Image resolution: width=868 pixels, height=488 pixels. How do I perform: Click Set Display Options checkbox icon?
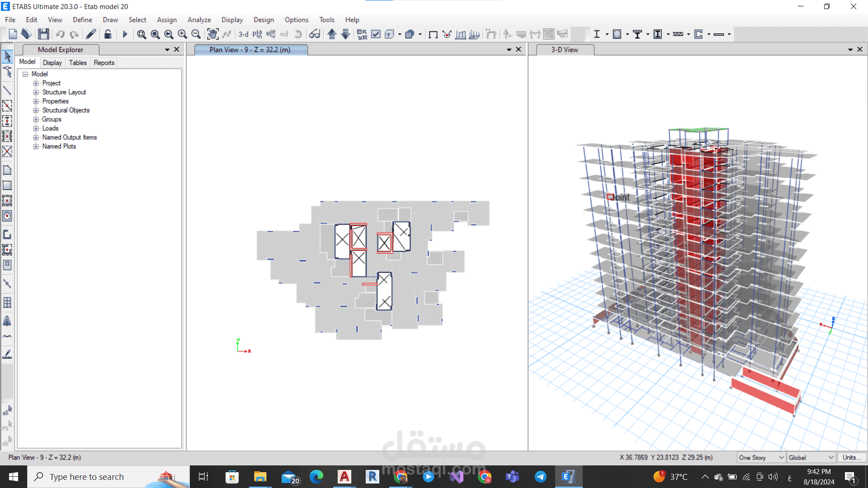coord(376,34)
